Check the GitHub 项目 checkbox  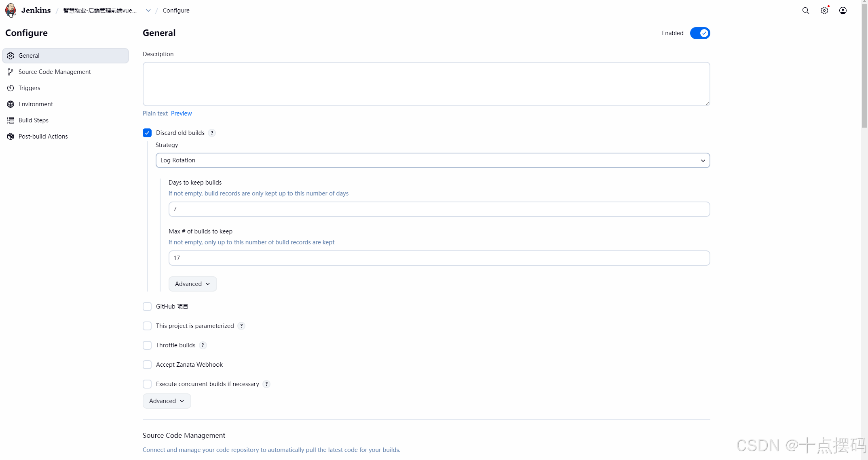click(x=147, y=307)
